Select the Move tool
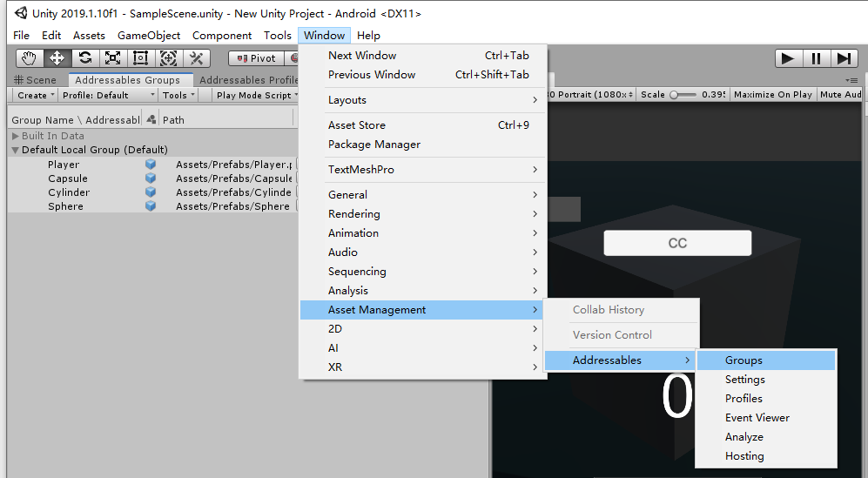Image resolution: width=868 pixels, height=478 pixels. pyautogui.click(x=57, y=57)
